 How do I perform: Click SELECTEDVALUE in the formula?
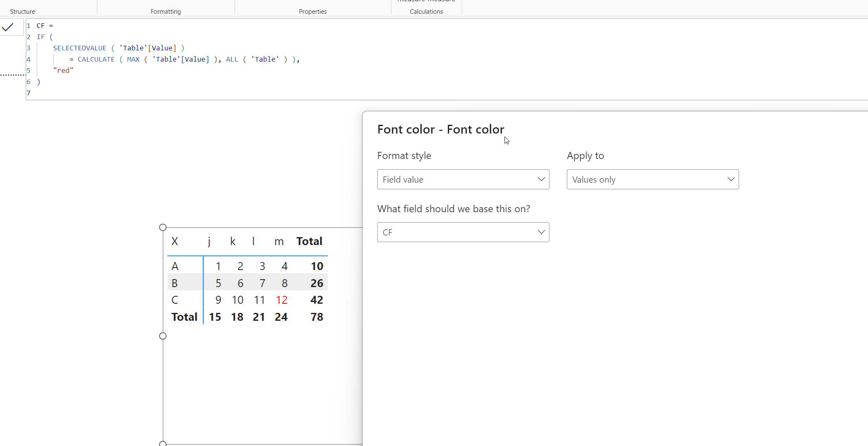[79, 48]
